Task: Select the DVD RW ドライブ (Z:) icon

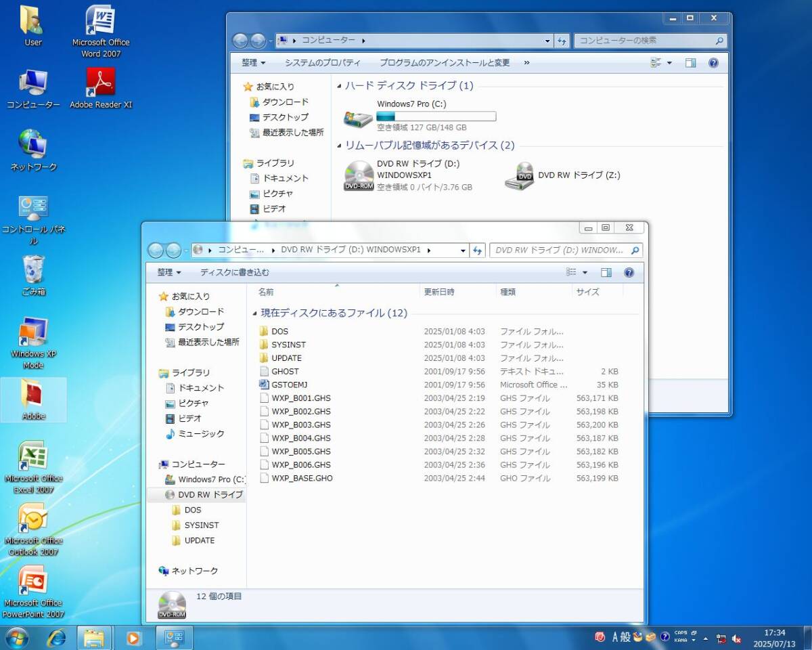Action: (x=519, y=176)
